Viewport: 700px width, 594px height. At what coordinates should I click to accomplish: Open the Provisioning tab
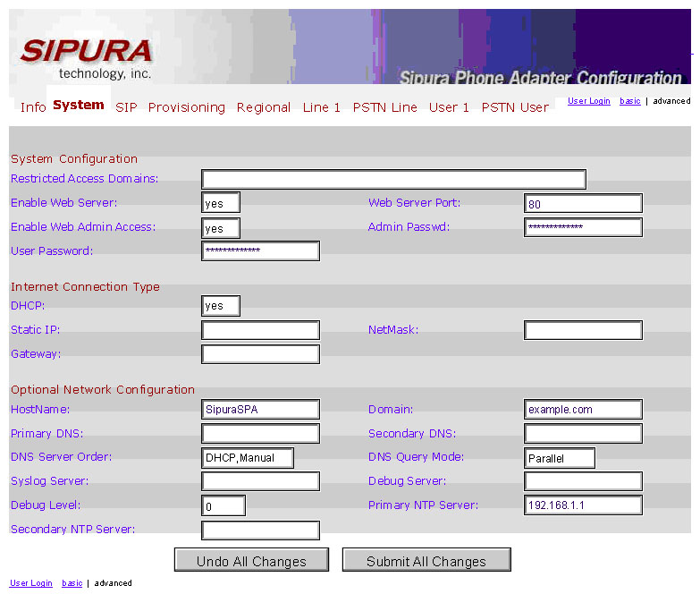click(186, 107)
